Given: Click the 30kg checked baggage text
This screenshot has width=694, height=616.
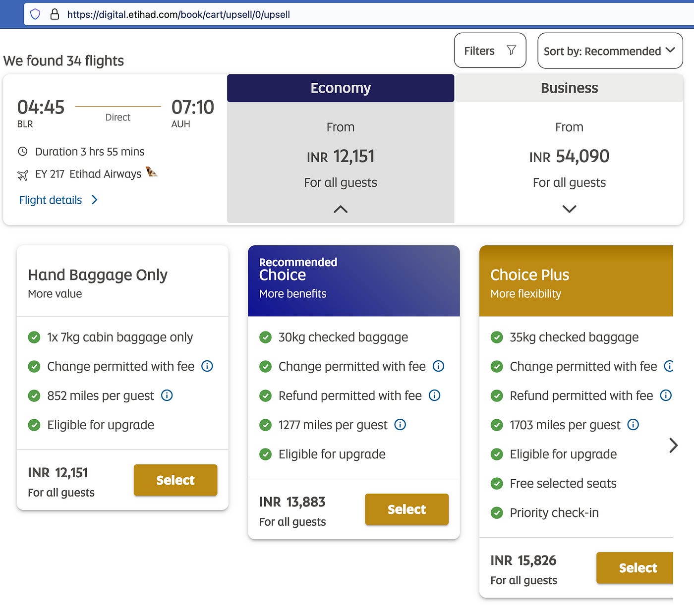Looking at the screenshot, I should [x=343, y=337].
